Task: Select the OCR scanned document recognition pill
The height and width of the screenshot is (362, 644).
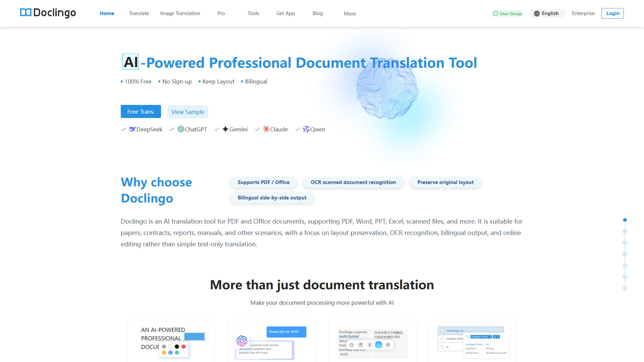Action: click(x=353, y=182)
